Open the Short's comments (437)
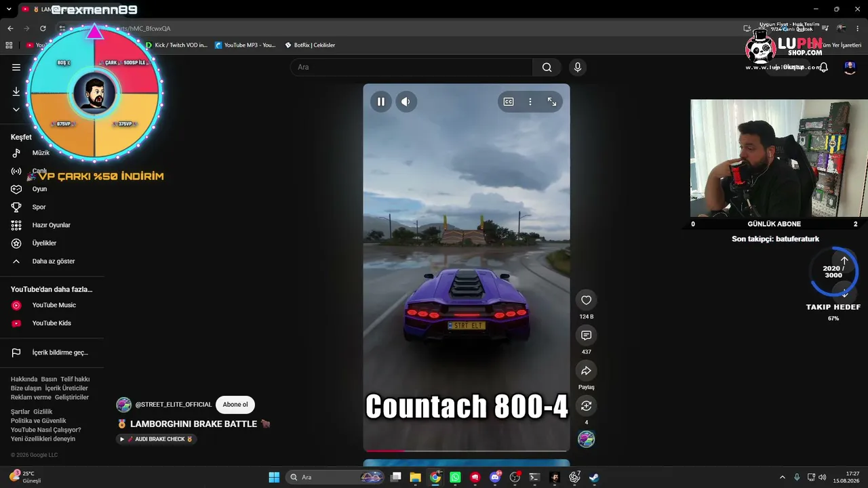The width and height of the screenshot is (868, 488). 587,335
